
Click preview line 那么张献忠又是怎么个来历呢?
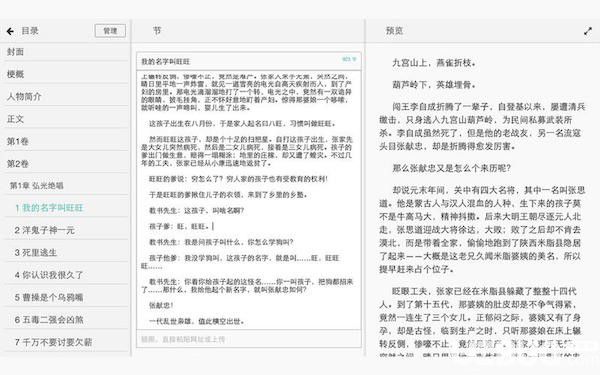(x=452, y=168)
